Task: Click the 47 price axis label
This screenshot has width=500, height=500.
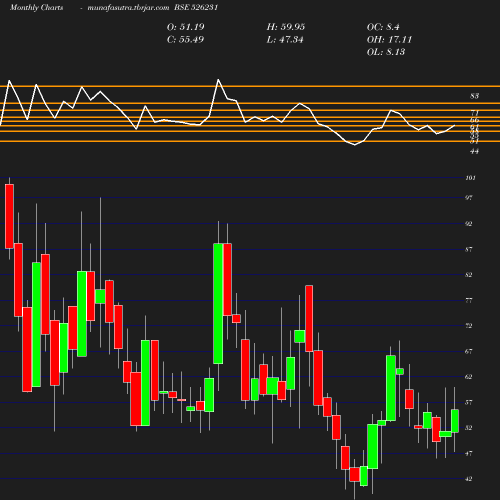Action: point(469,453)
